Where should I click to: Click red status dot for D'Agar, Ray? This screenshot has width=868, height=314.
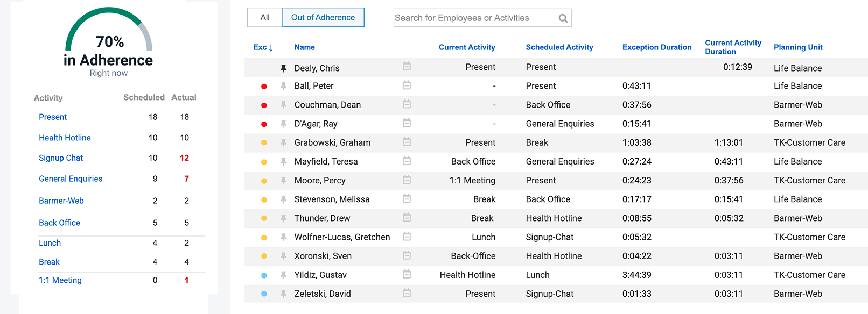264,124
